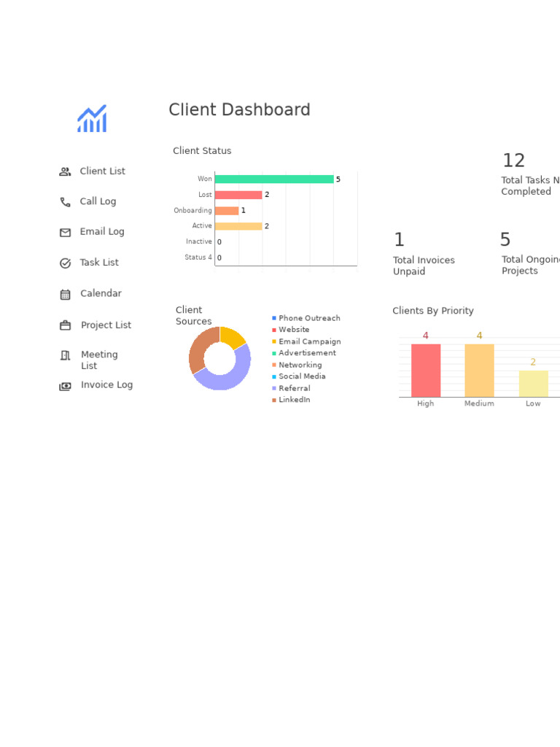Select the Referral legend swatch

pyautogui.click(x=274, y=388)
